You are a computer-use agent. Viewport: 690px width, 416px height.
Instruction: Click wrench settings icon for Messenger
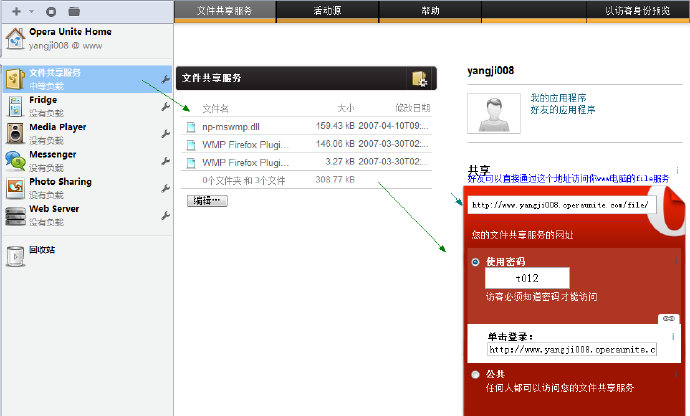point(165,161)
